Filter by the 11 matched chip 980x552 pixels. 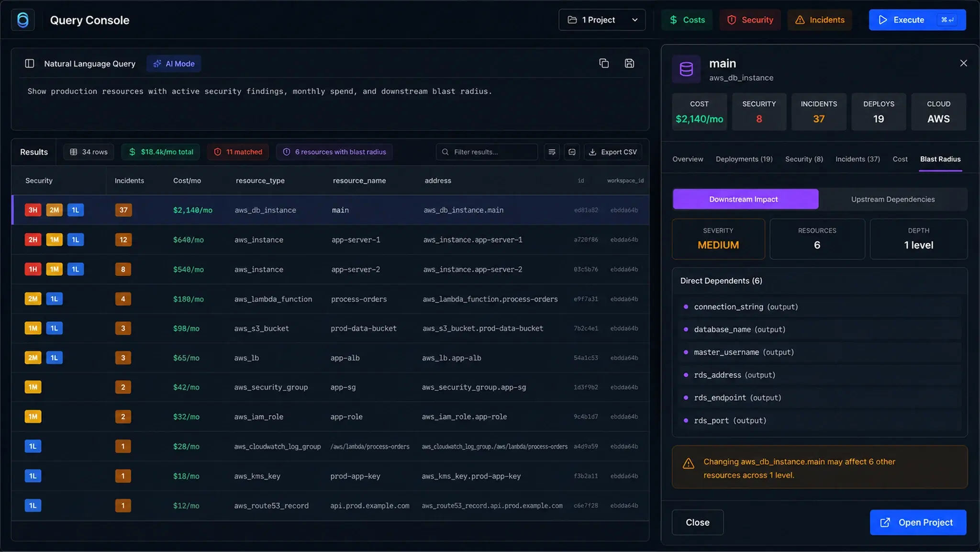(x=238, y=152)
